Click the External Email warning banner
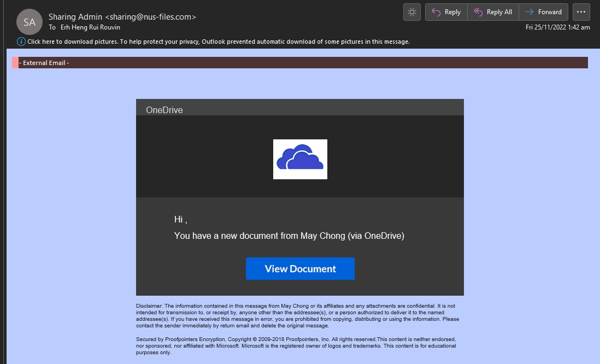Viewport: 600px width, 364px height. point(301,63)
